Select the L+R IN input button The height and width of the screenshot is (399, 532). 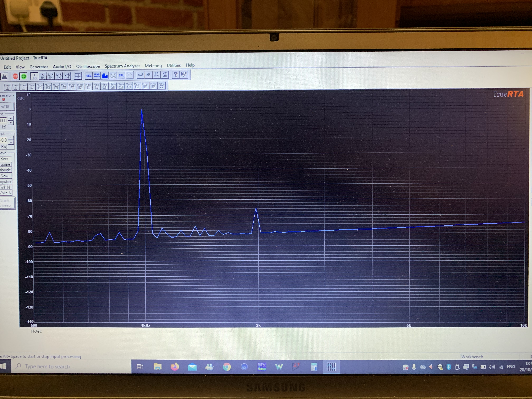pos(59,76)
